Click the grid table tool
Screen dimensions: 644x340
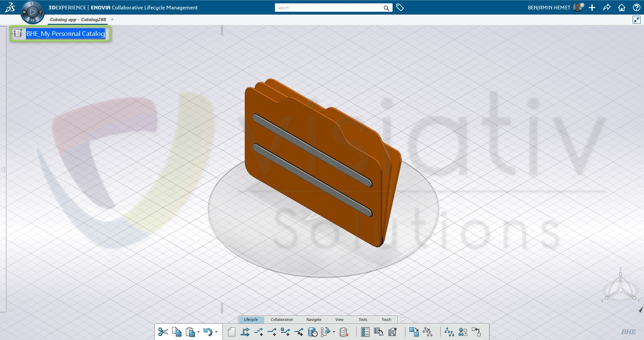(x=392, y=332)
